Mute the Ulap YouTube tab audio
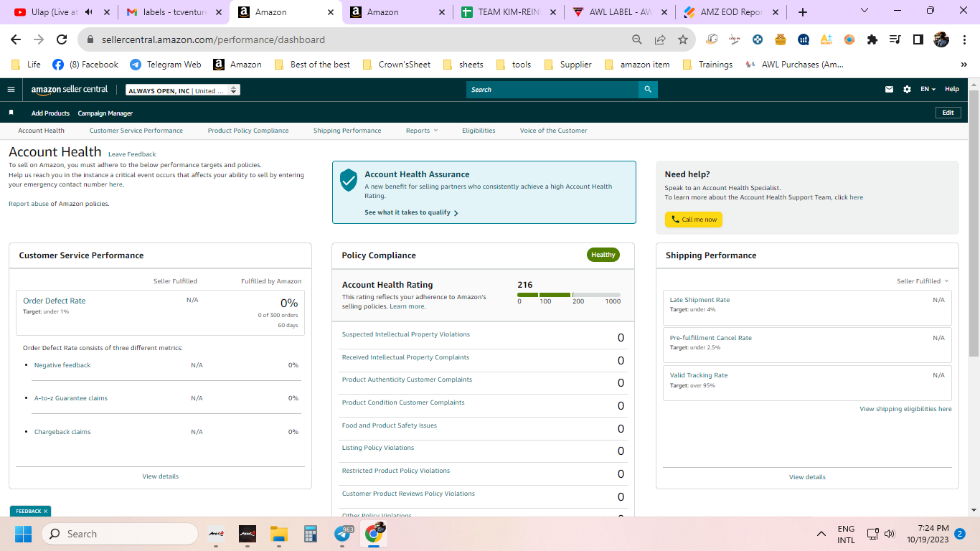Viewport: 980px width, 551px height. coord(89,12)
